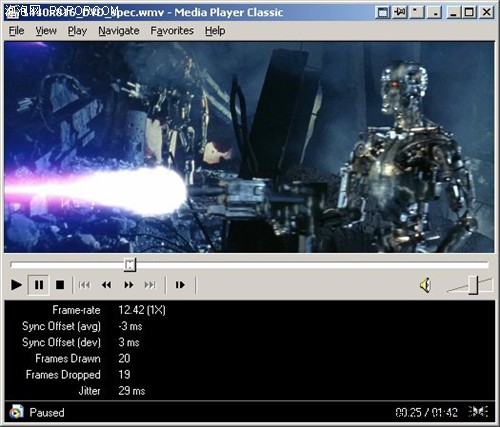Click the Pause button

click(x=39, y=285)
